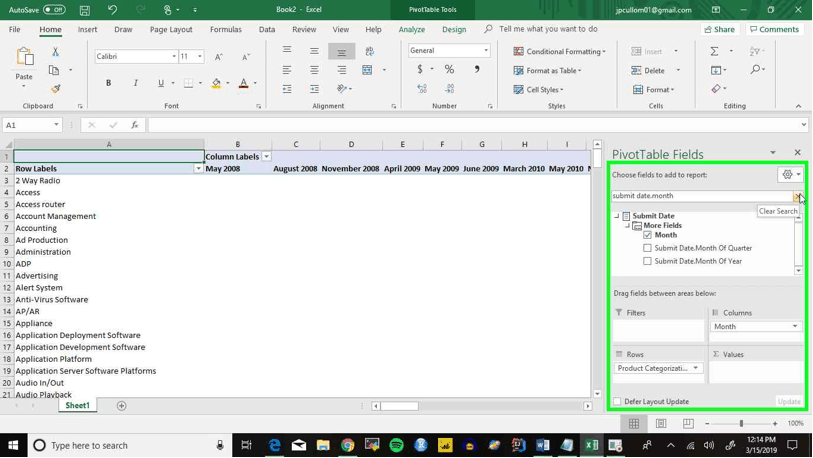Click the Accounting dollar format icon

(419, 70)
